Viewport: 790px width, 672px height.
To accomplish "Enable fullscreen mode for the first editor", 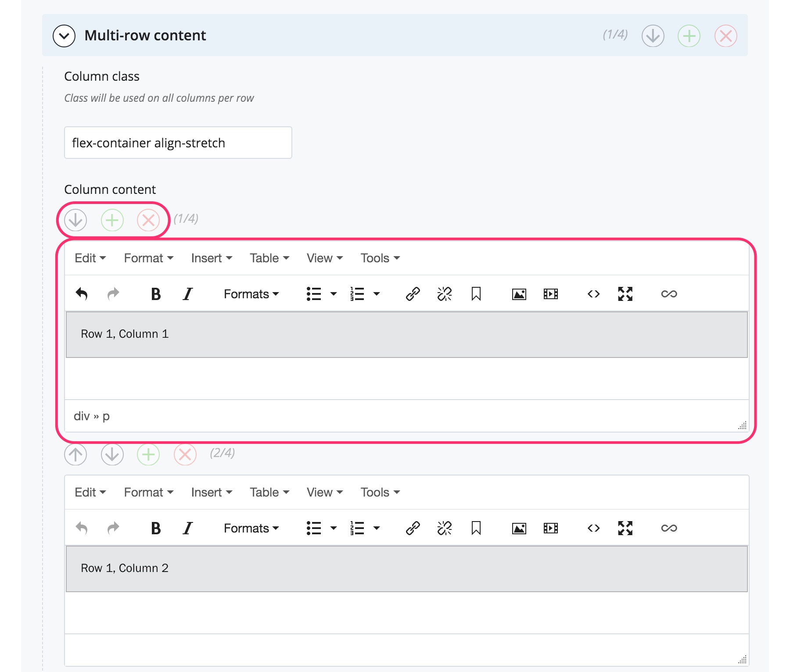I will pyautogui.click(x=625, y=294).
